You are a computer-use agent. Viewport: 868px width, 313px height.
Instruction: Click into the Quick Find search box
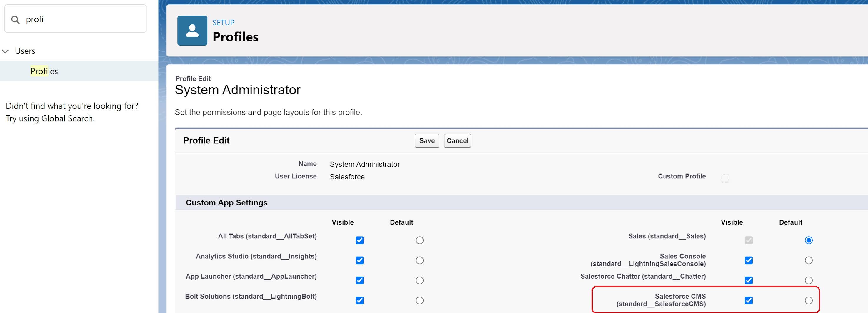click(76, 19)
